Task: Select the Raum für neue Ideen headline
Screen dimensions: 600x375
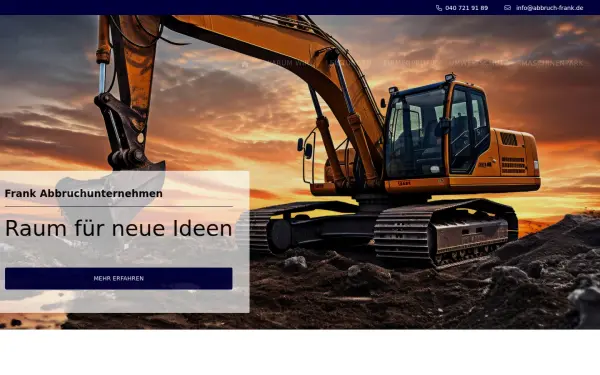Action: click(x=118, y=228)
